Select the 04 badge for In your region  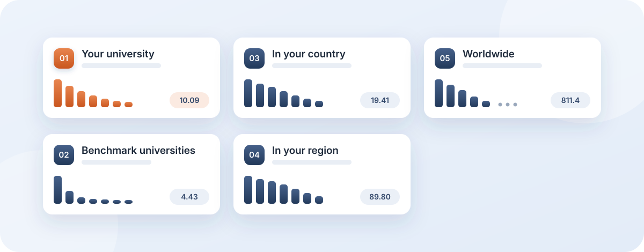click(254, 155)
